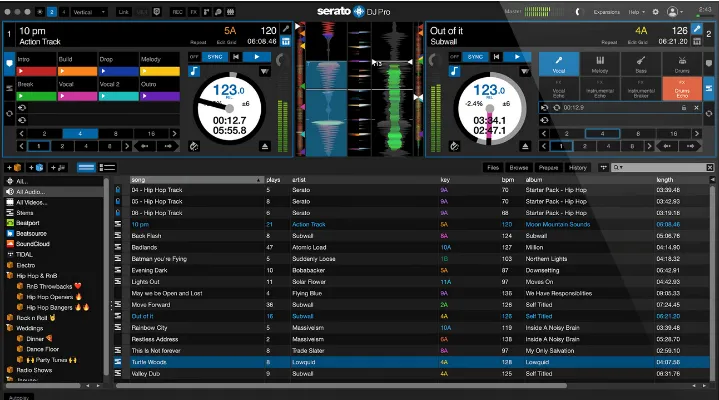Open deck 1 track edit pencil

[286, 29]
